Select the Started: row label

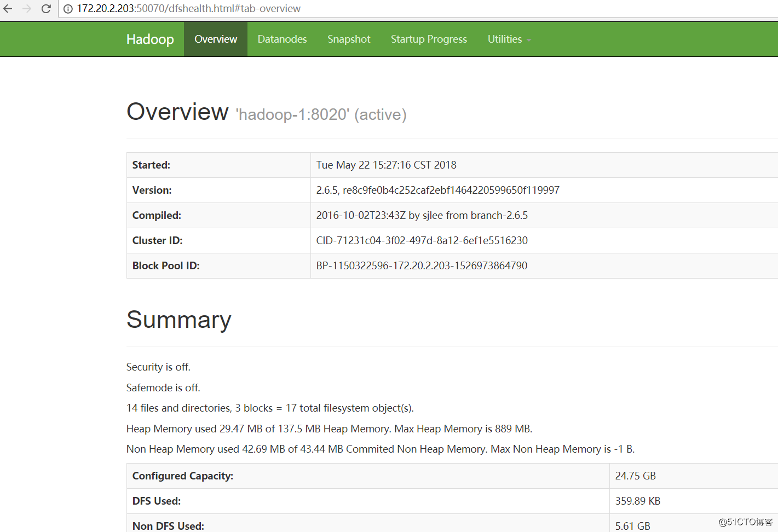pos(151,165)
